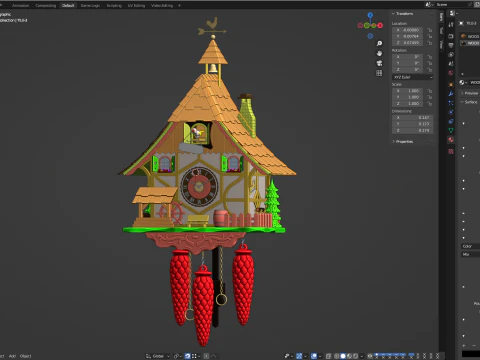Open the Scene properties tab
Image resolution: width=480 pixels, height=360 pixels.
coord(451,63)
